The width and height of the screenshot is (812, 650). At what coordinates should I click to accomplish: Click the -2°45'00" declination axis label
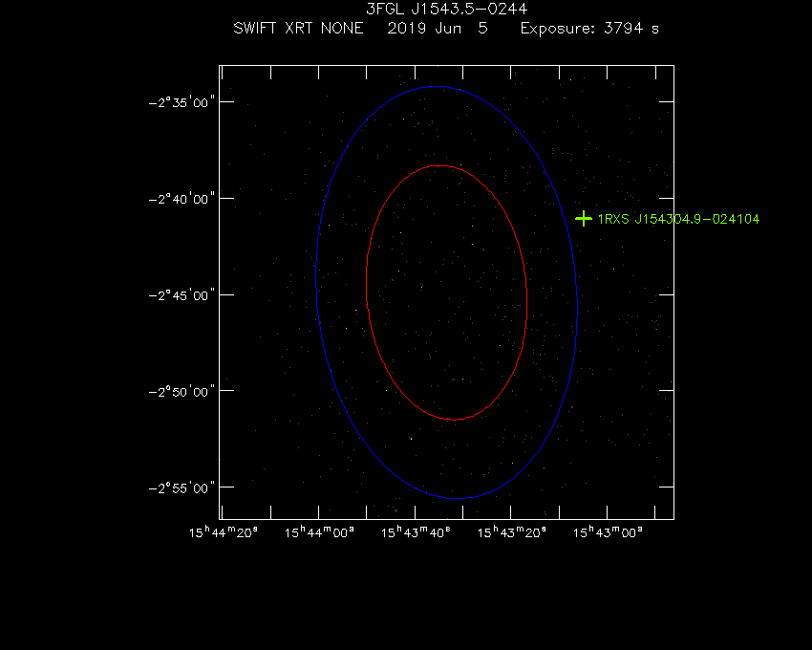click(182, 295)
